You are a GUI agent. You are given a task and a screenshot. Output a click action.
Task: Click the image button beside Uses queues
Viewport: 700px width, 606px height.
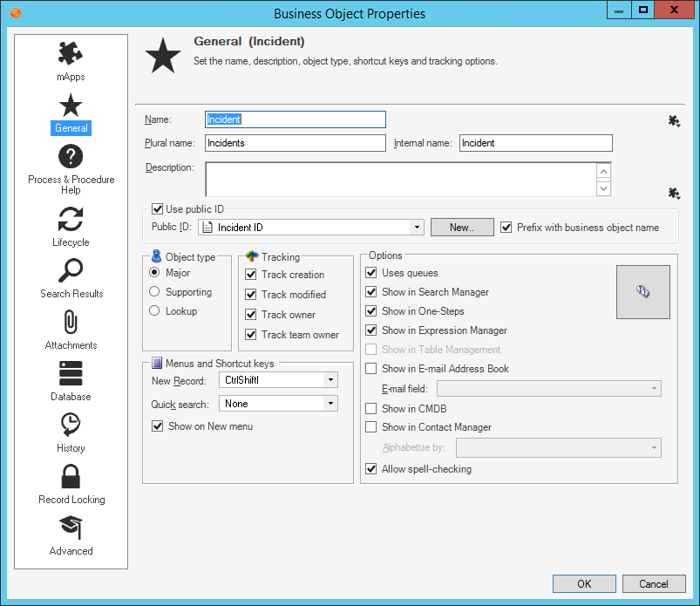click(x=642, y=292)
